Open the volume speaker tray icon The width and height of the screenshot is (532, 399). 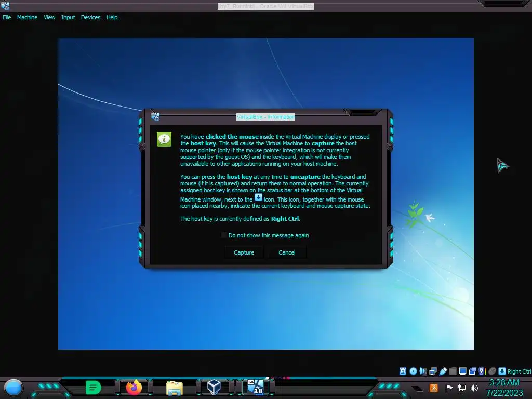pyautogui.click(x=474, y=388)
